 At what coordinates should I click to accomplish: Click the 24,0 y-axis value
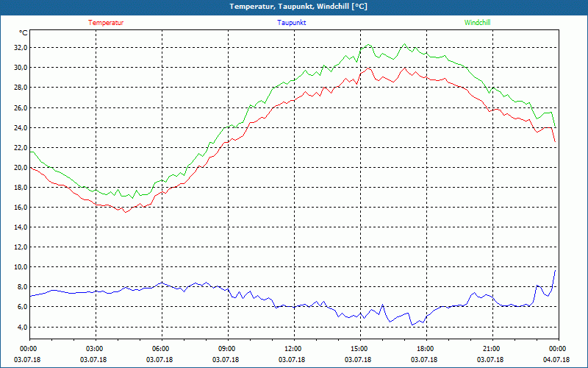[21, 127]
